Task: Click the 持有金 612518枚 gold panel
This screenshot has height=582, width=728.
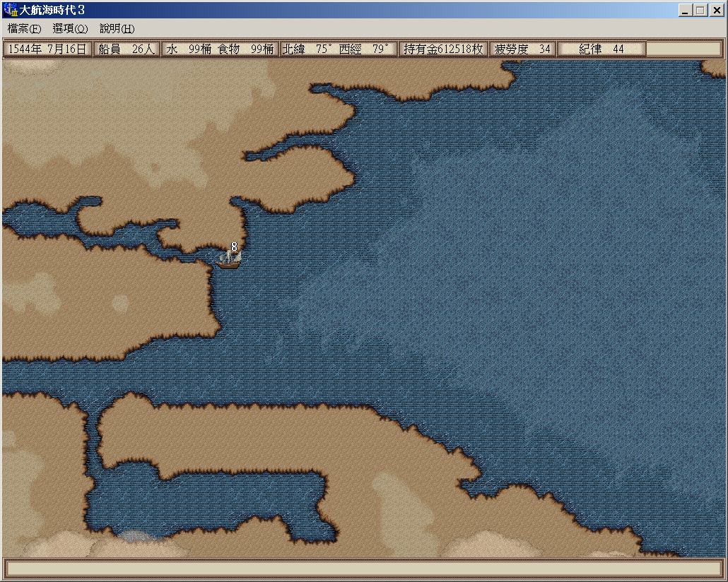Action: tap(443, 49)
